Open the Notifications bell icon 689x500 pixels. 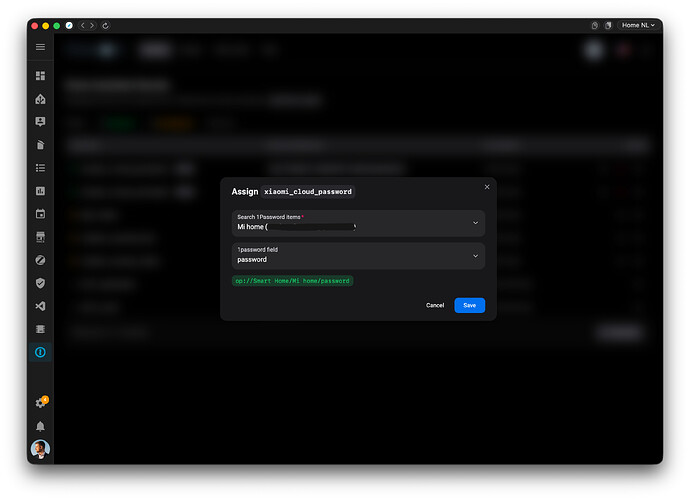[x=40, y=426]
